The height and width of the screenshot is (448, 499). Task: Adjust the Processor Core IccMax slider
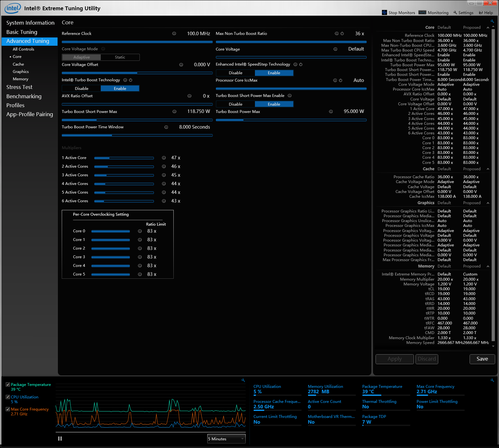(x=291, y=89)
